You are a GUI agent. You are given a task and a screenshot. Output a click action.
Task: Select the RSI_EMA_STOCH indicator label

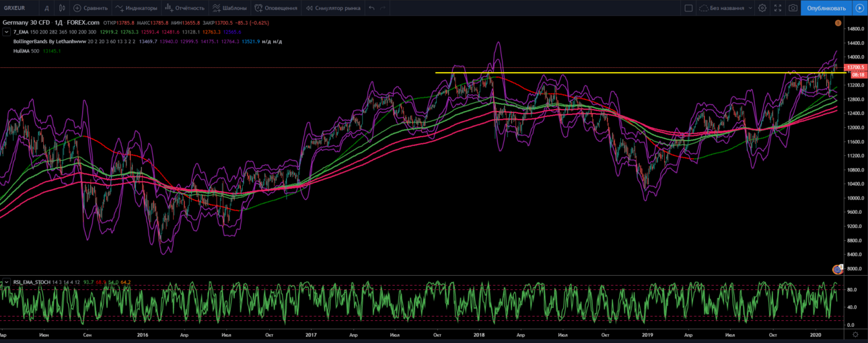(x=33, y=281)
